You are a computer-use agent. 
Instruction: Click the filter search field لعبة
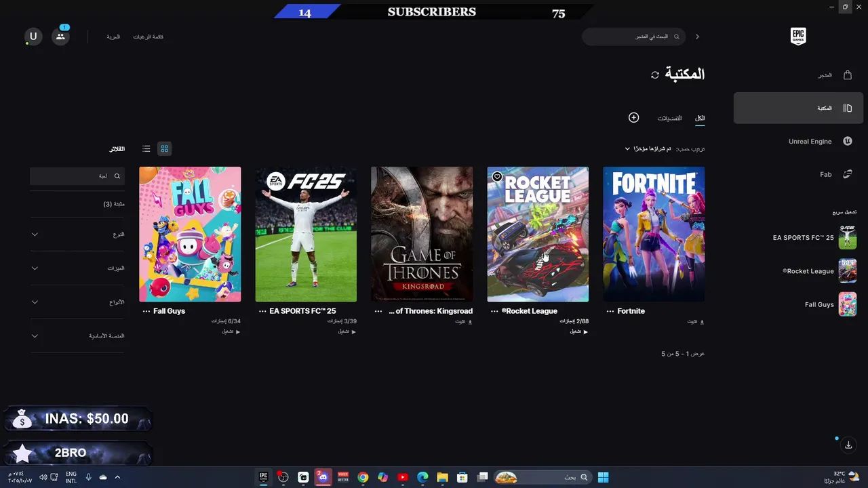(77, 176)
